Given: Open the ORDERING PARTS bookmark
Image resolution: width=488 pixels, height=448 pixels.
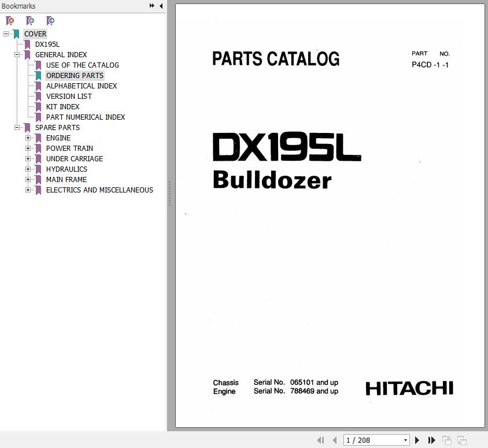Looking at the screenshot, I should point(75,76).
